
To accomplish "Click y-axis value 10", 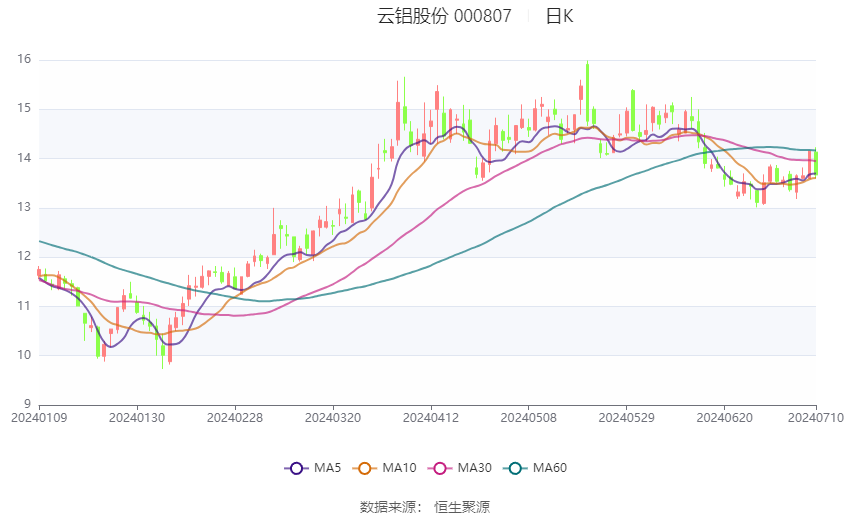I will coord(24,355).
